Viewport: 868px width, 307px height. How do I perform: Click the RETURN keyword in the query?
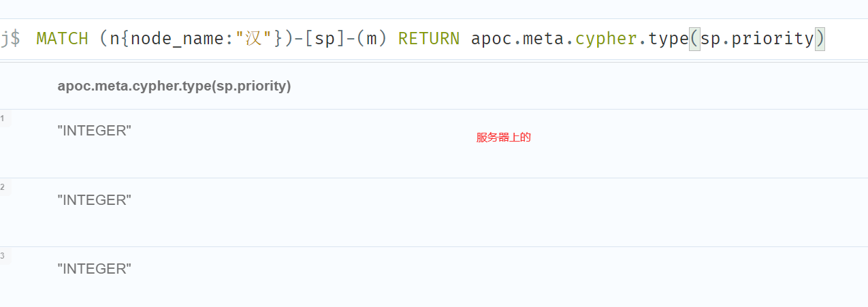point(429,39)
